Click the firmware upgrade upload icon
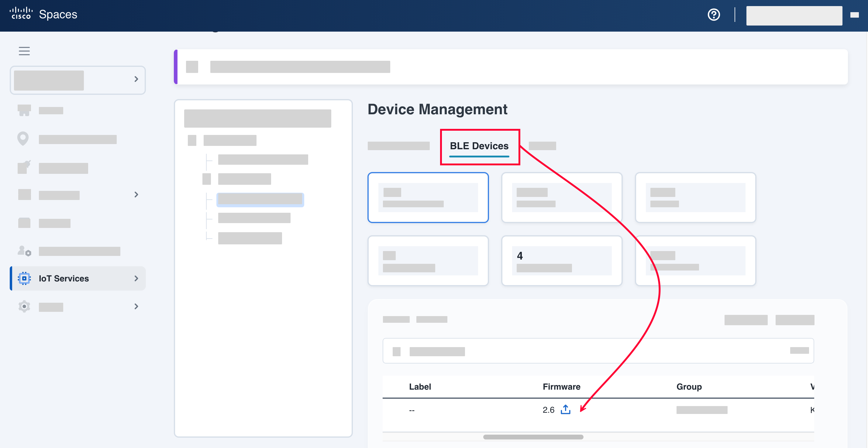868x448 pixels. [x=565, y=410]
